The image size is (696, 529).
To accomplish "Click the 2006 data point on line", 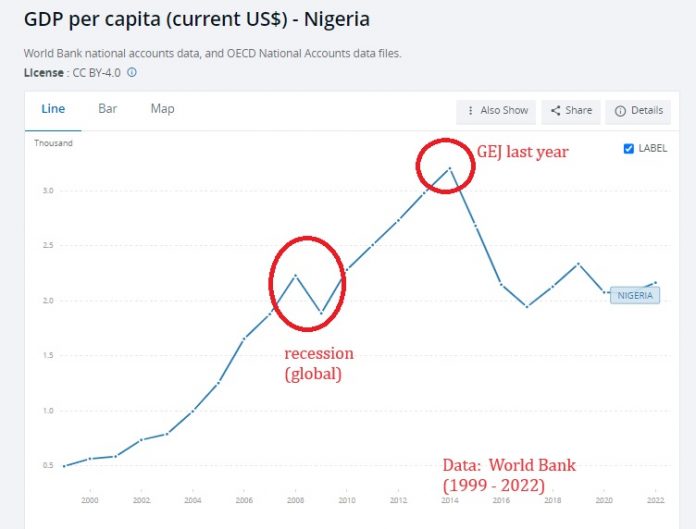I will click(243, 339).
